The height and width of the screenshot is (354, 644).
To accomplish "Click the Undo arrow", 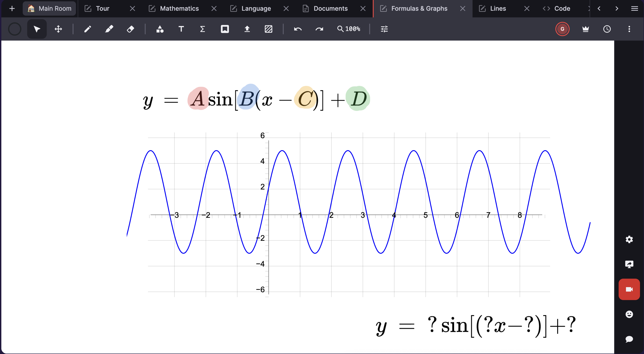I will coord(298,29).
